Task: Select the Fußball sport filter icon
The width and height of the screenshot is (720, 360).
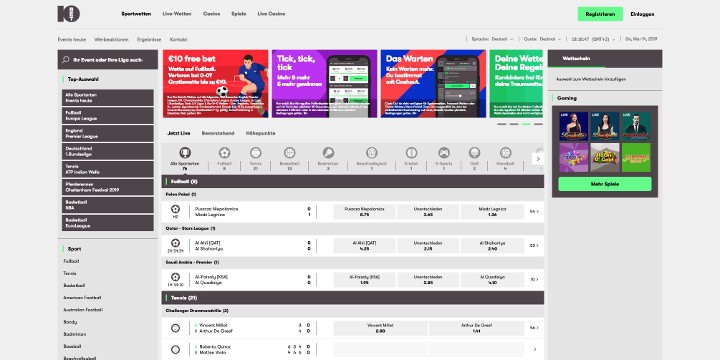Action: [224, 153]
